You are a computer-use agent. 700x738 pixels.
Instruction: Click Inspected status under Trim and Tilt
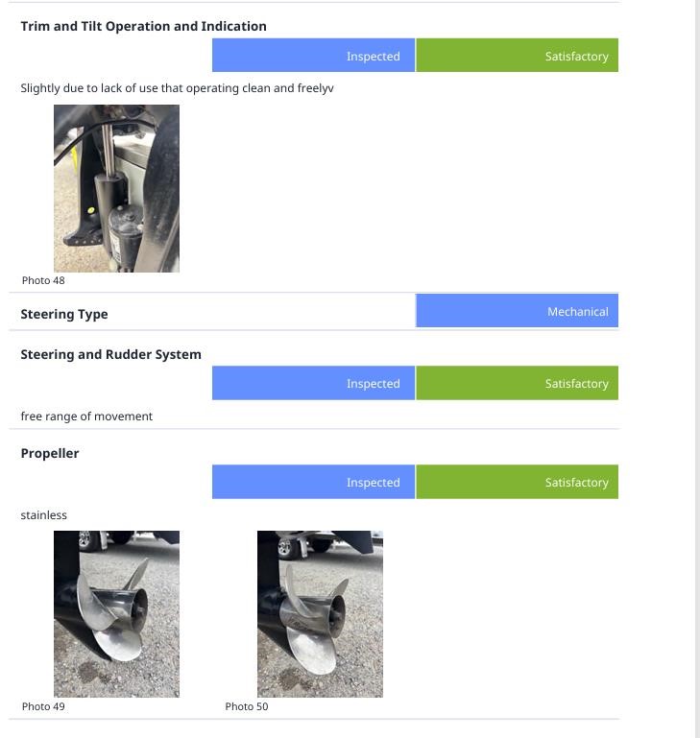click(x=314, y=56)
